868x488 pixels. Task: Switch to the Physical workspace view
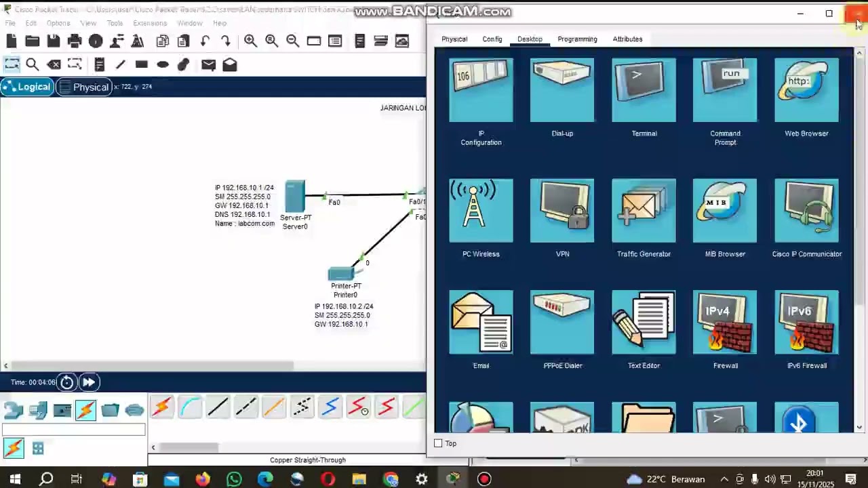(x=84, y=87)
